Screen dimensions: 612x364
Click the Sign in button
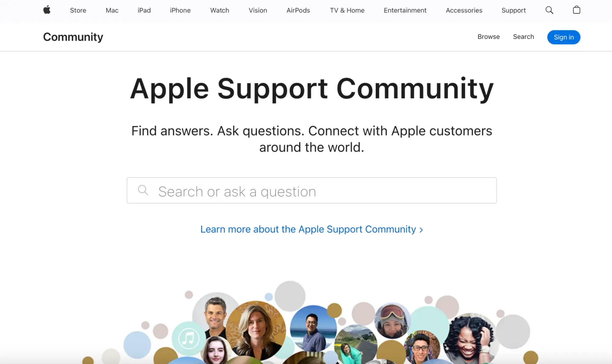[564, 37]
